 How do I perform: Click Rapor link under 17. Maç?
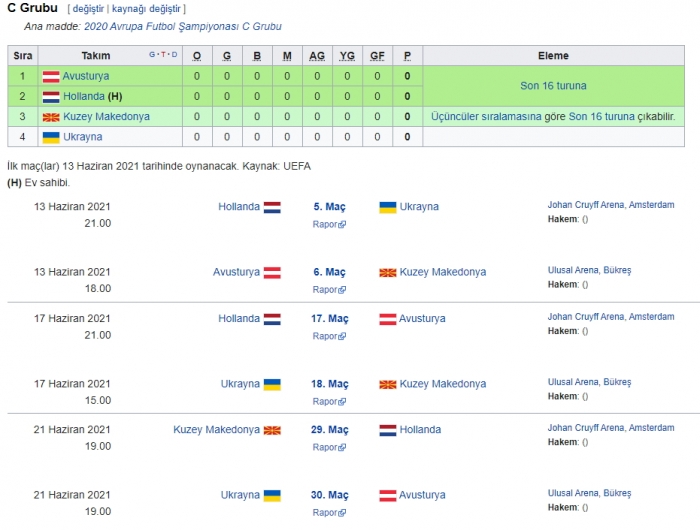[x=328, y=336]
